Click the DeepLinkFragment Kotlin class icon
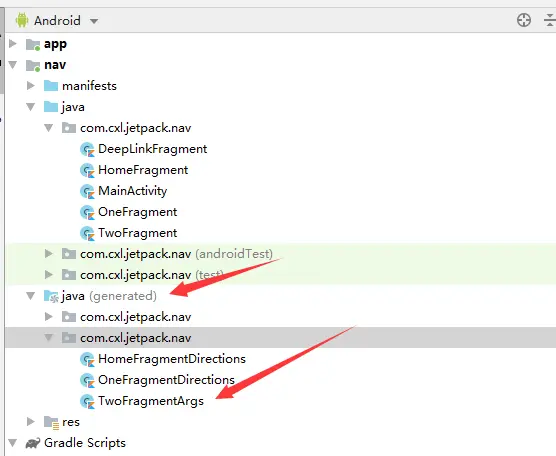556x456 pixels. [87, 149]
